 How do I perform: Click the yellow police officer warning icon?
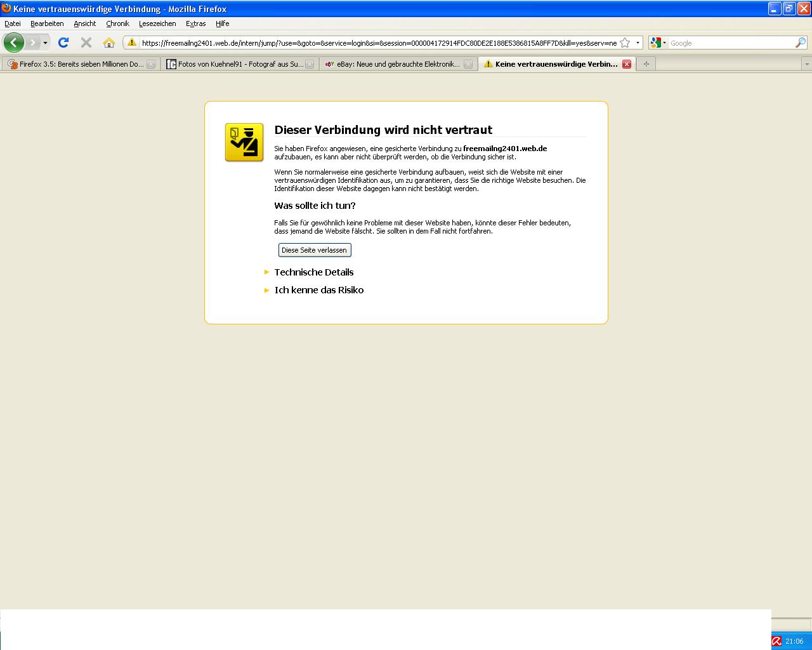244,142
